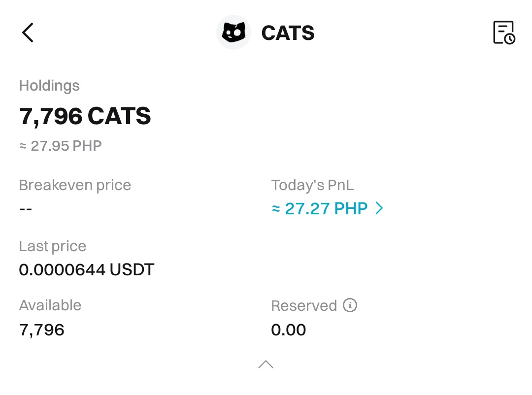Screen dimensions: 532x395
Task: Click the Available label
Action: [x=50, y=305]
